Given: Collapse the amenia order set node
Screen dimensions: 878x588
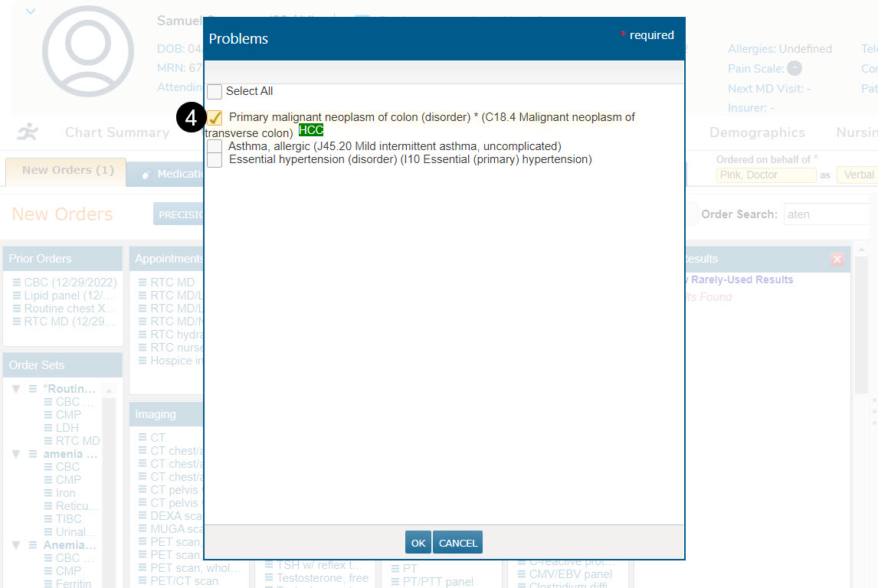Looking at the screenshot, I should click(16, 454).
